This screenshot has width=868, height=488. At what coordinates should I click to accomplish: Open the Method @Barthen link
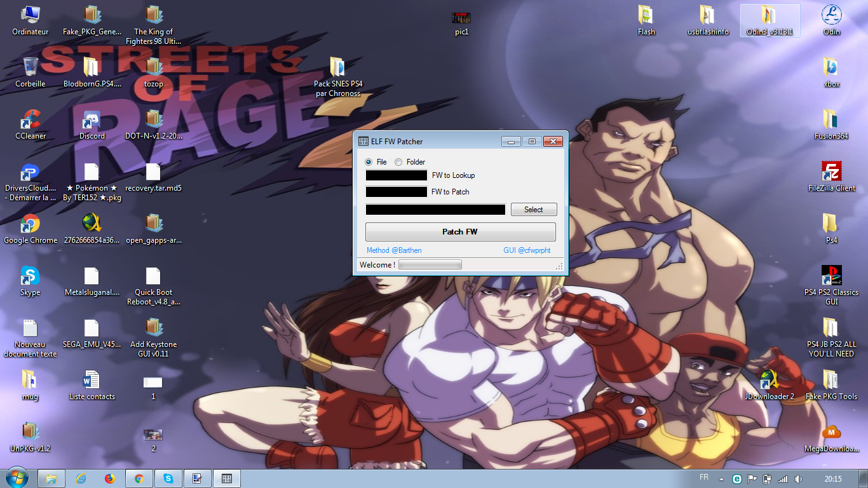pyautogui.click(x=394, y=250)
